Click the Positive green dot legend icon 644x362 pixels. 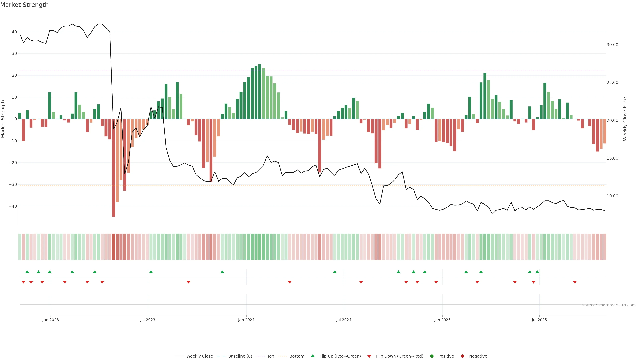[432, 356]
